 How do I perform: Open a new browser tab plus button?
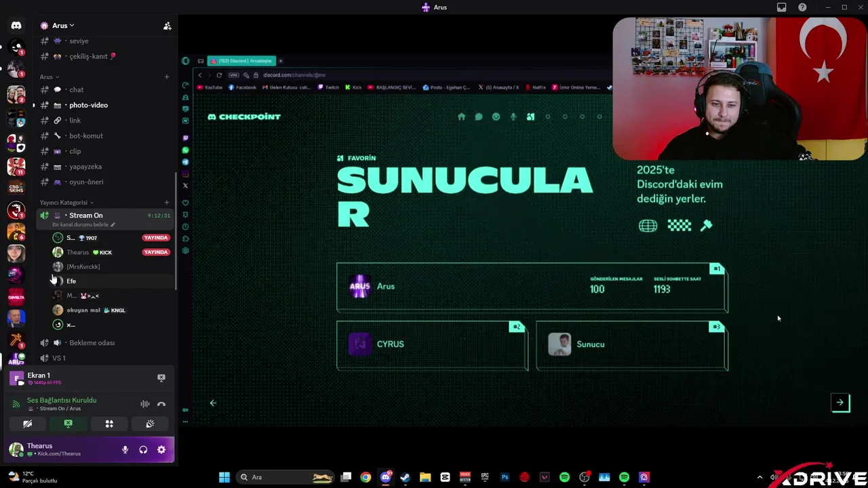tap(281, 61)
